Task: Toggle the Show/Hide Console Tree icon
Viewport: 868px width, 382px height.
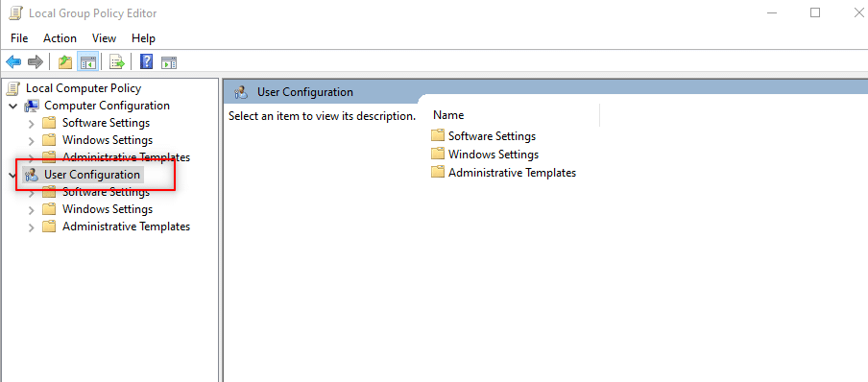Action: [88, 62]
